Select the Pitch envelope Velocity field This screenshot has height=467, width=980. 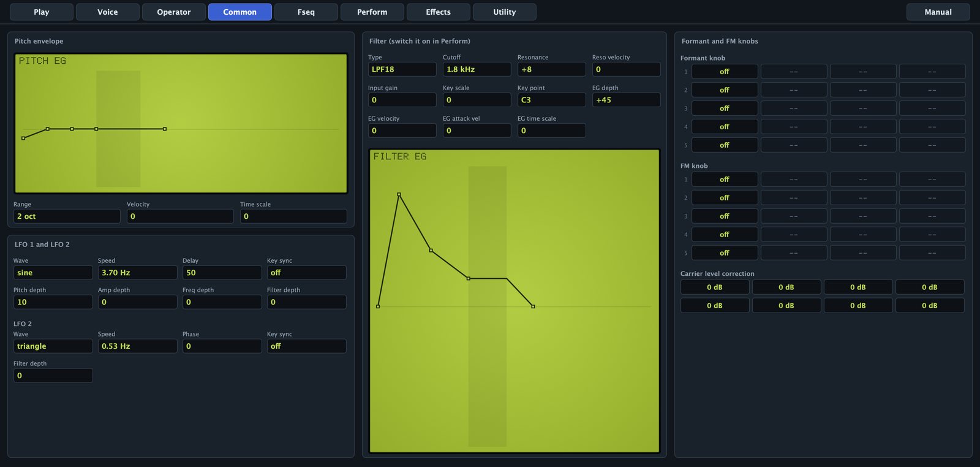pyautogui.click(x=180, y=216)
